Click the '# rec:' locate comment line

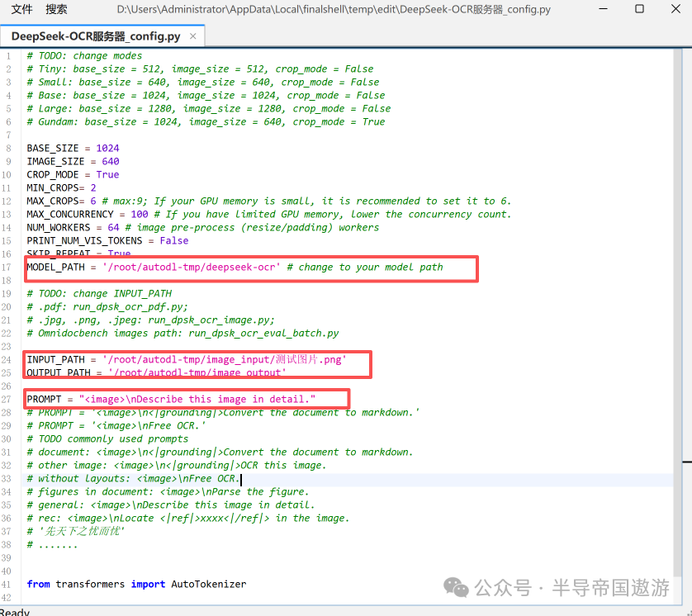[188, 519]
